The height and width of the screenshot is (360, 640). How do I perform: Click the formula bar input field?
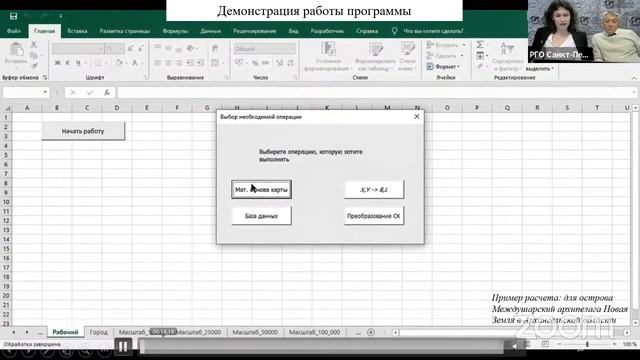point(377,93)
